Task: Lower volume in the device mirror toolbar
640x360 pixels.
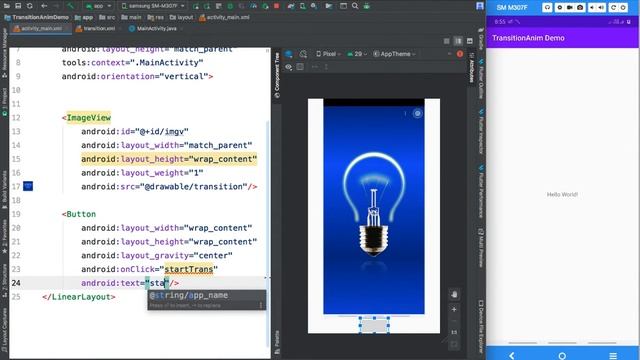Action: pyautogui.click(x=591, y=7)
